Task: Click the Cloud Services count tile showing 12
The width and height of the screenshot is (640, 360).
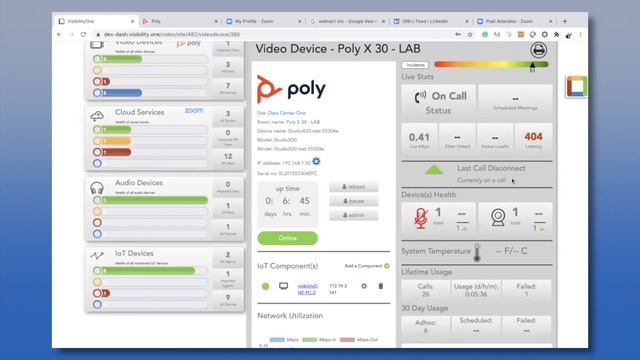Action: [228, 158]
